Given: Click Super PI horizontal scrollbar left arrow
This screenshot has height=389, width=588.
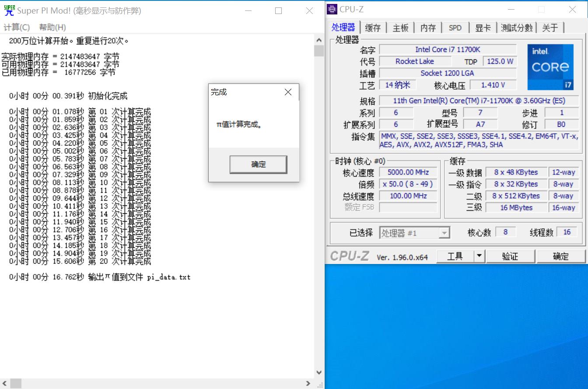Looking at the screenshot, I should 4,383.
